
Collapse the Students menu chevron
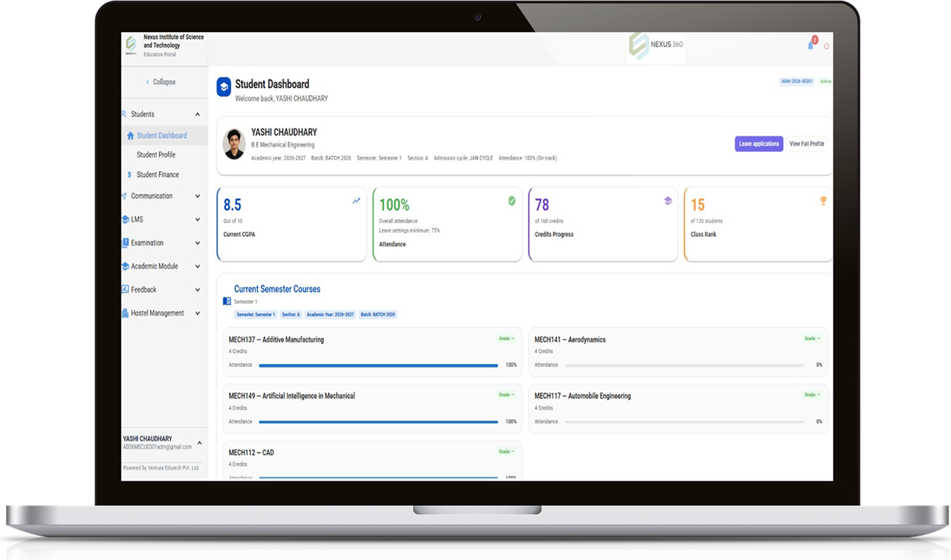tap(198, 115)
